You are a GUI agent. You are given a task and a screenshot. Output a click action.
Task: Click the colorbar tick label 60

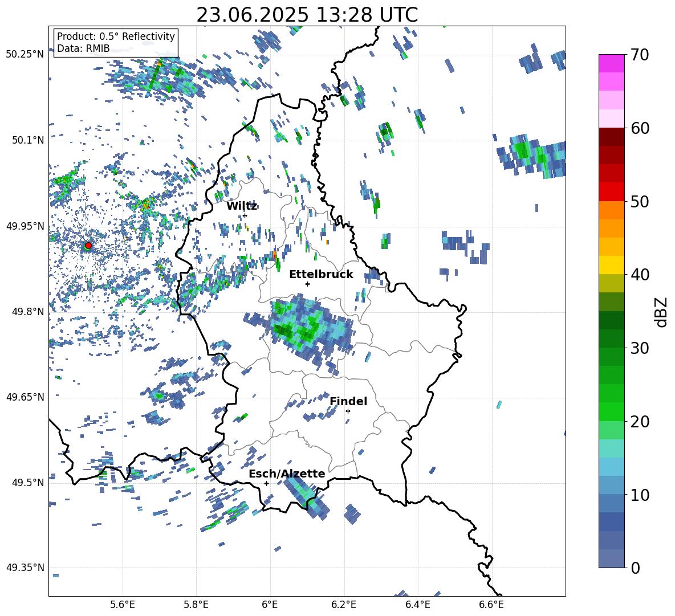pyautogui.click(x=640, y=128)
